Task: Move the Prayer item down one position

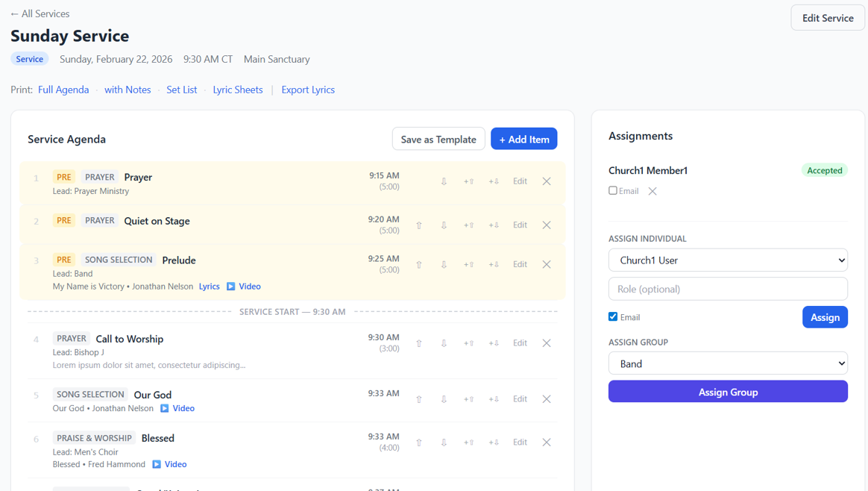Action: (x=444, y=181)
